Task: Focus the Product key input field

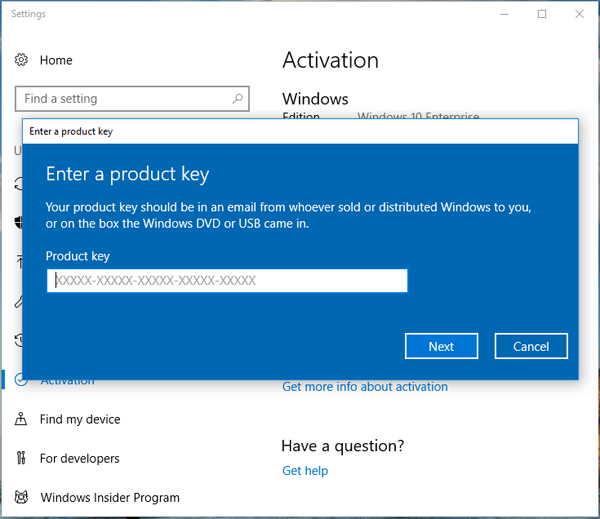Action: (x=227, y=281)
